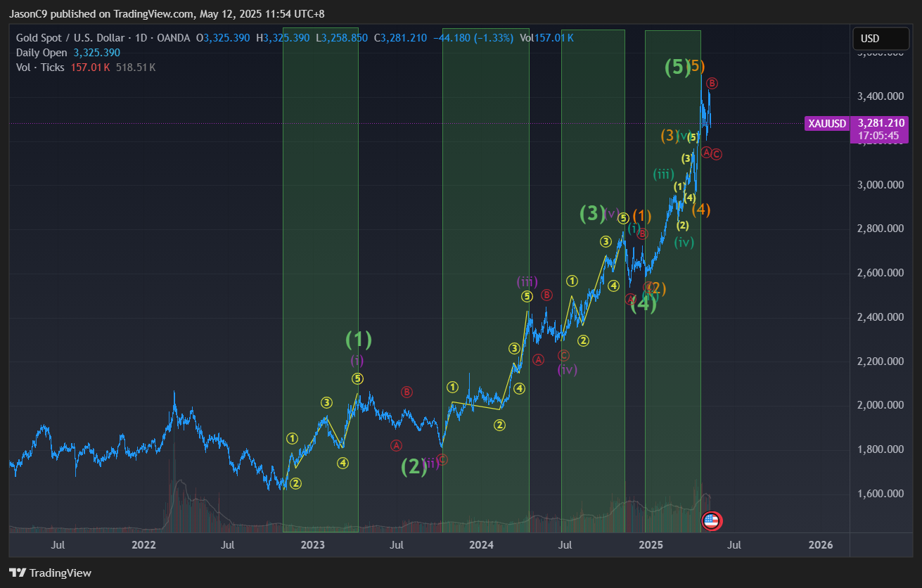922x588 pixels.
Task: Click the 2023 label on the time axis
Action: (313, 545)
